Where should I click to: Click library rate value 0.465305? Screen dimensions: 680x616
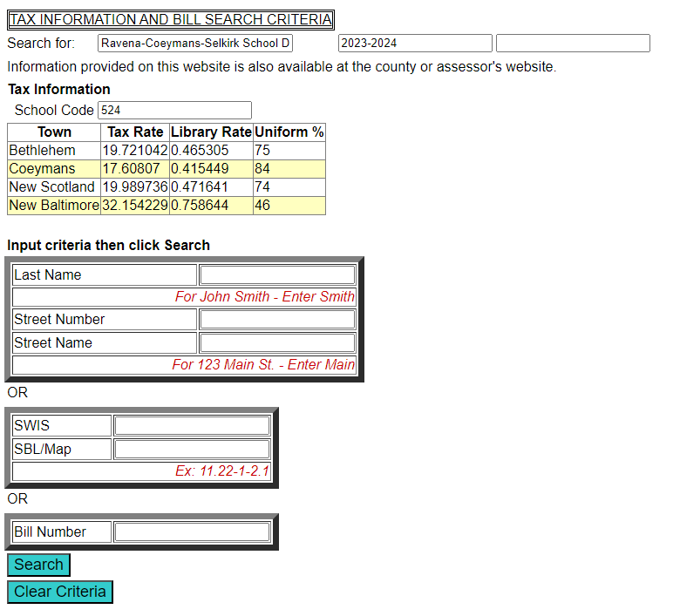tap(211, 151)
